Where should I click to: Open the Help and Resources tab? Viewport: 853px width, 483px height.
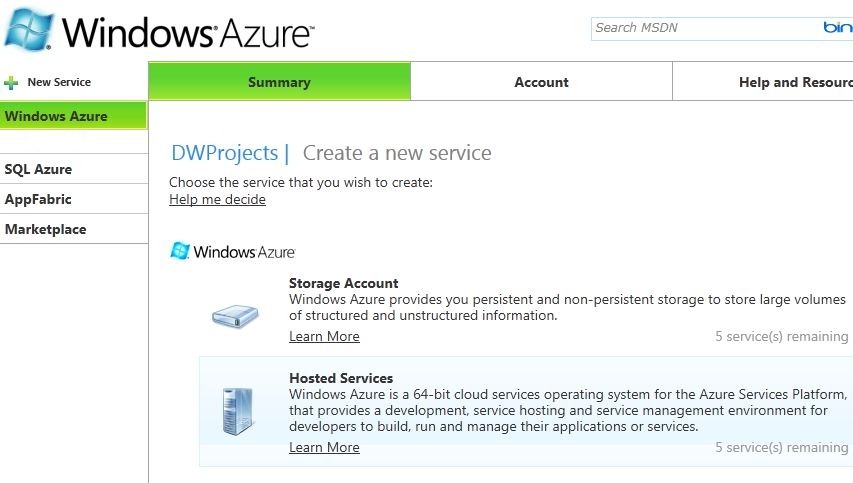tap(763, 82)
